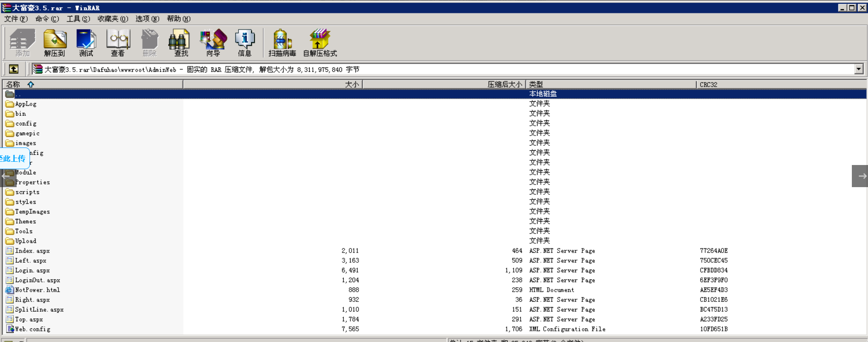Select the parent directory '..' row
868x342 pixels.
pyautogui.click(x=434, y=94)
